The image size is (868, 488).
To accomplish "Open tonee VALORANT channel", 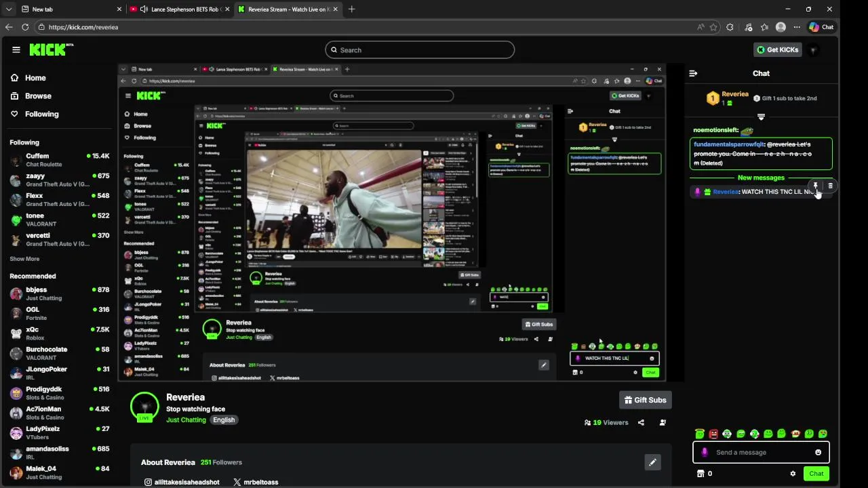I will pyautogui.click(x=60, y=220).
